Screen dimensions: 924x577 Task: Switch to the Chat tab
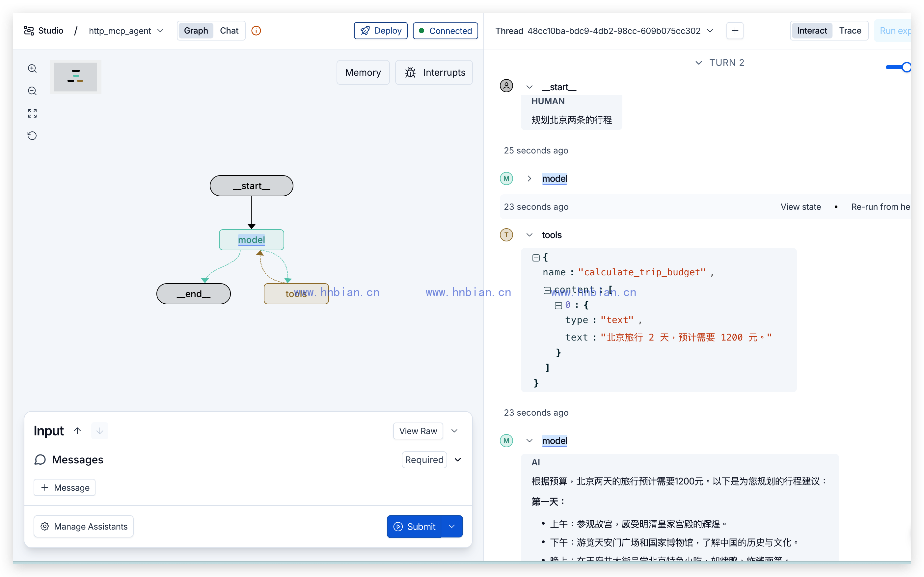click(229, 31)
